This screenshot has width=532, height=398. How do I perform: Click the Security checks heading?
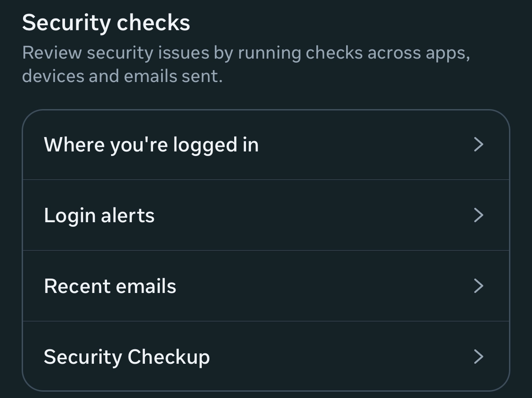click(106, 23)
